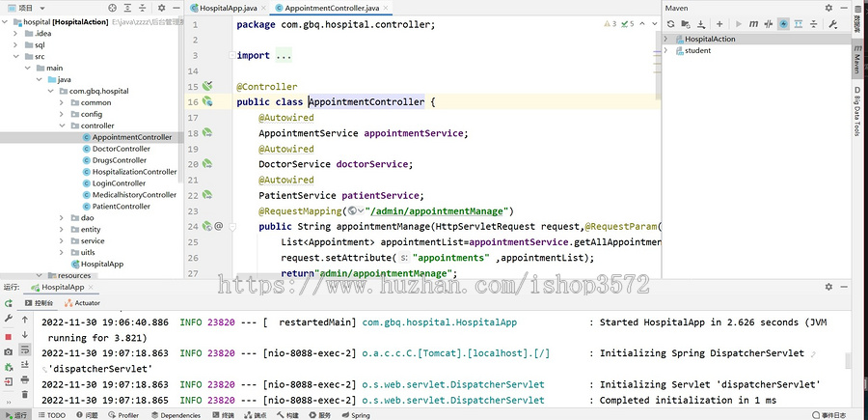Move up the stack trace arrow

point(25,320)
